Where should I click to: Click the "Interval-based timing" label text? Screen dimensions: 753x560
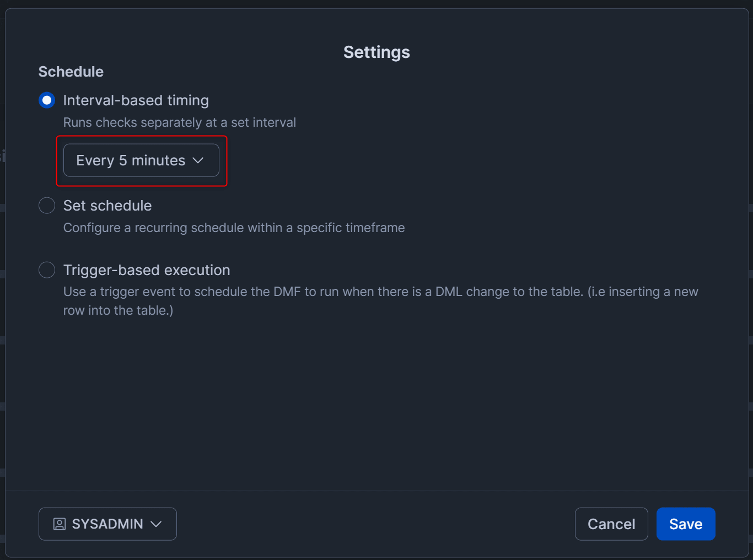[x=136, y=100]
